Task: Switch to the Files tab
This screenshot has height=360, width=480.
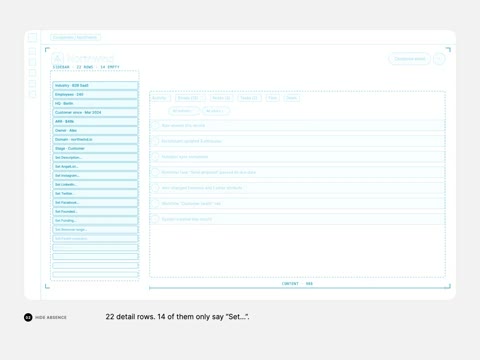Action: click(273, 98)
